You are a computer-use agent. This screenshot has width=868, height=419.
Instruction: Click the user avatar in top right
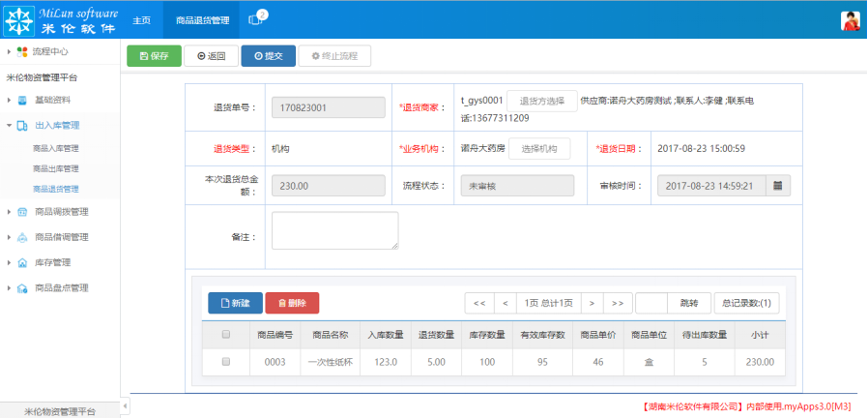(x=850, y=21)
